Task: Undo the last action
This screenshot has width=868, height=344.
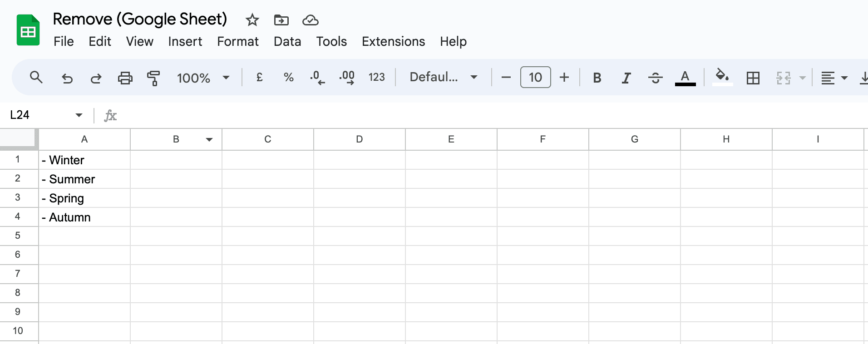Action: coord(67,77)
